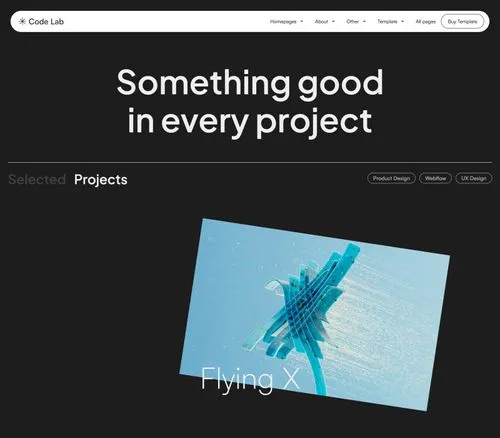This screenshot has width=500, height=438.
Task: Click the caret beside Template
Action: click(x=403, y=22)
